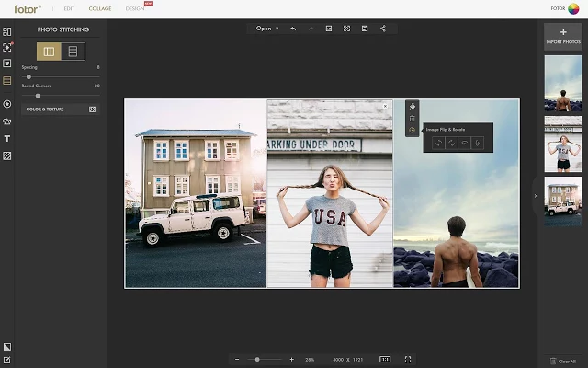The image size is (588, 368).
Task: Undo the last action
Action: point(293,29)
